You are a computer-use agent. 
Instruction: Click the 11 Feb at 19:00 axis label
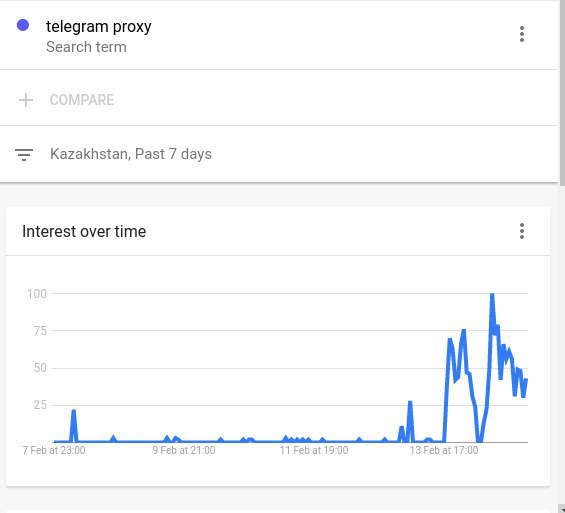click(314, 450)
